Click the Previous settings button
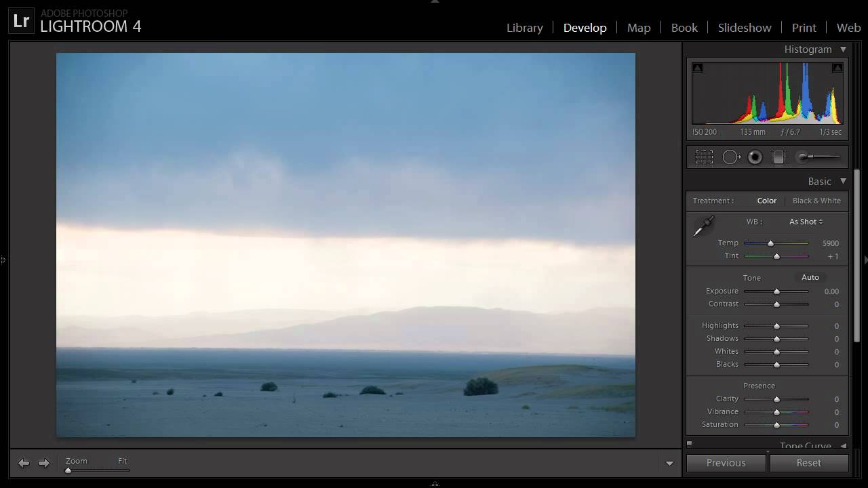 click(726, 463)
